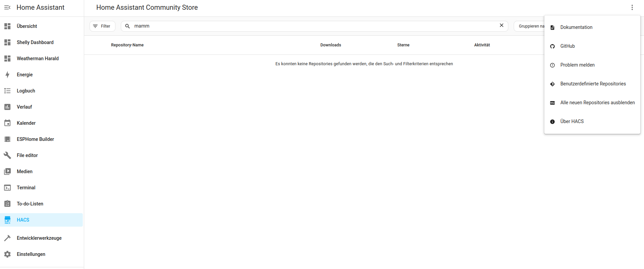This screenshot has width=644, height=269.
Task: Click the To-do-Listen clipboard icon
Action: click(7, 204)
